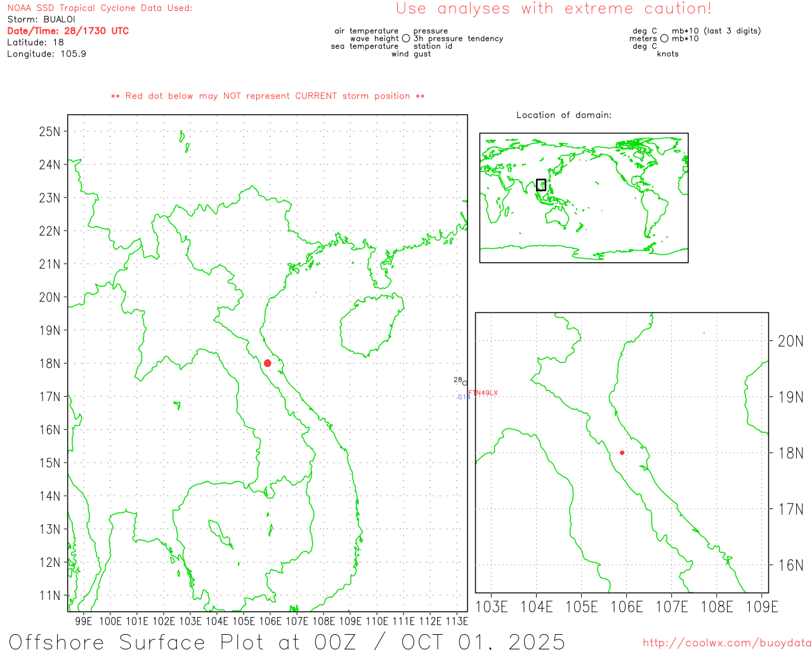The width and height of the screenshot is (812, 650).
Task: Click Use analyses with extreme caution heading
Action: pyautogui.click(x=553, y=9)
